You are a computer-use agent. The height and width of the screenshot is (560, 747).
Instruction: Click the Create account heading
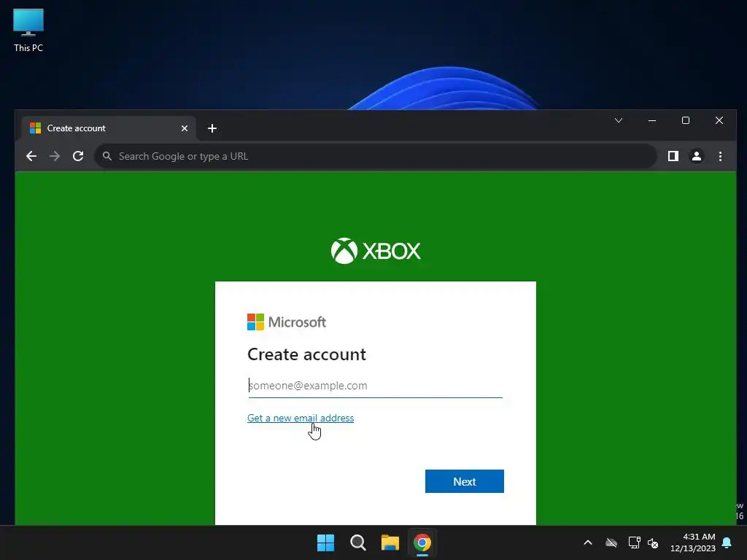(307, 354)
